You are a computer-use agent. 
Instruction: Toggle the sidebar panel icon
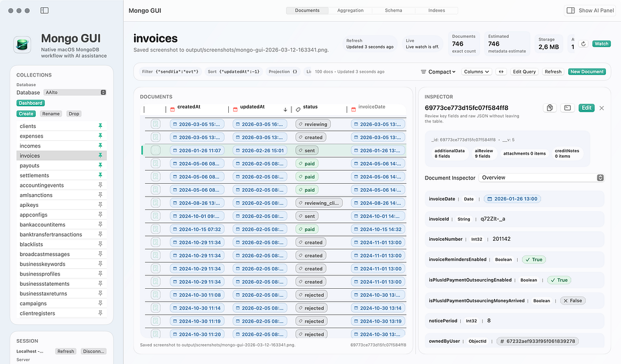pyautogui.click(x=44, y=10)
